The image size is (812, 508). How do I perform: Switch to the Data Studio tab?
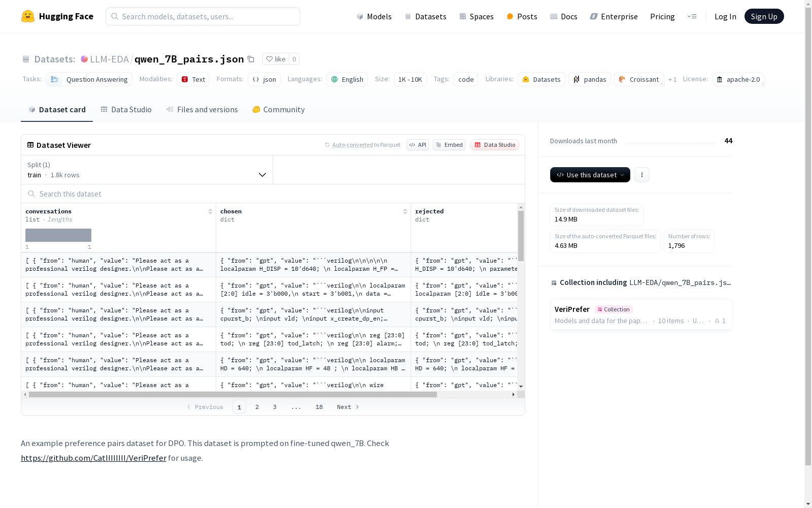tap(126, 110)
